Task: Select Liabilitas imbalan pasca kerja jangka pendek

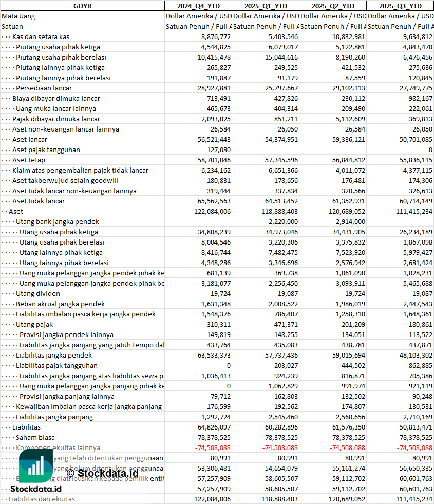Action: [86, 314]
